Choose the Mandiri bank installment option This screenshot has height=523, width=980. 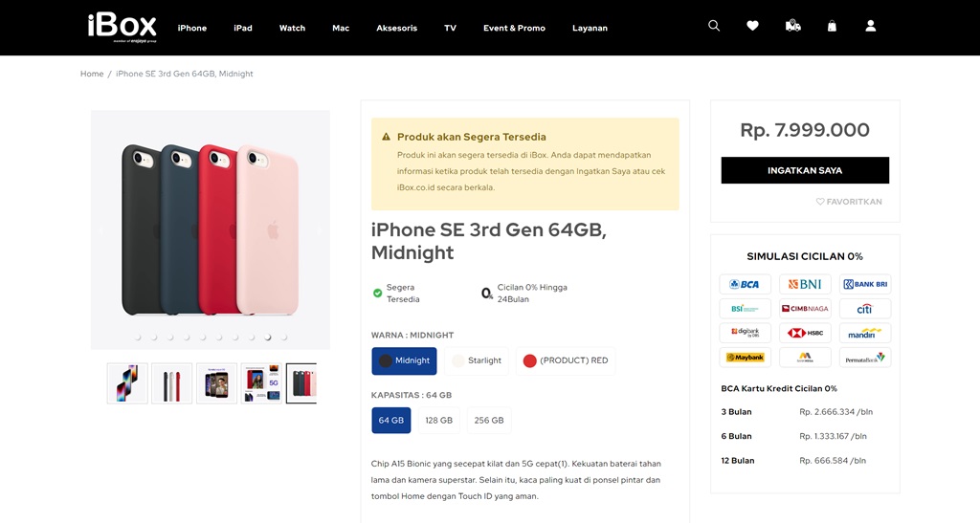click(865, 333)
